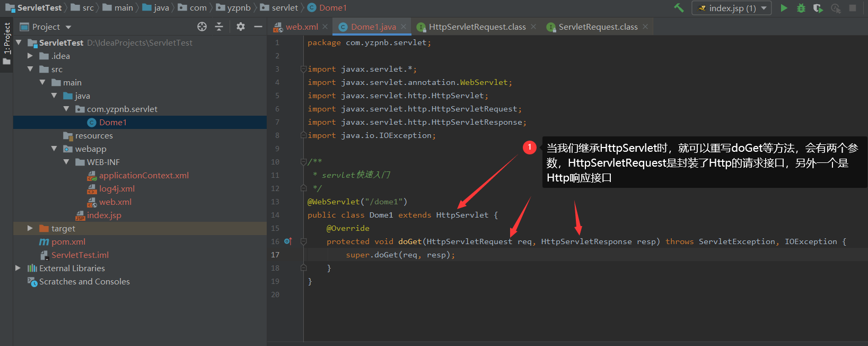Collapse the webapp folder
Screen dimensions: 868x346
coord(54,149)
